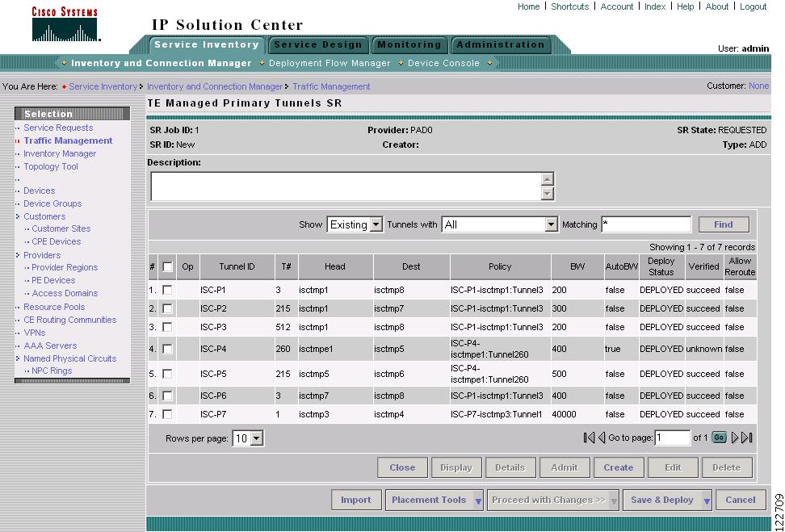
Task: Open Inventory Manager in Selection panel
Action: click(60, 153)
